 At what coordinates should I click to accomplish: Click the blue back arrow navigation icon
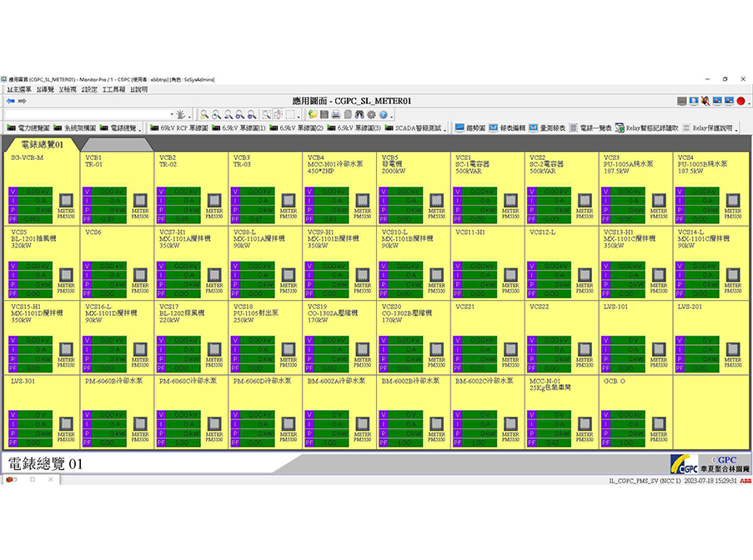pyautogui.click(x=11, y=101)
